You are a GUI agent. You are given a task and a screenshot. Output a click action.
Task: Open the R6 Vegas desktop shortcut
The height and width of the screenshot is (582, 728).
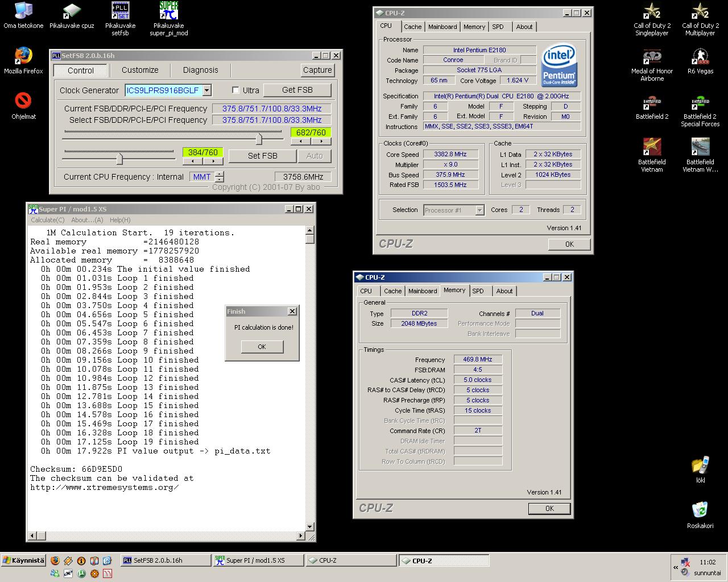click(700, 61)
